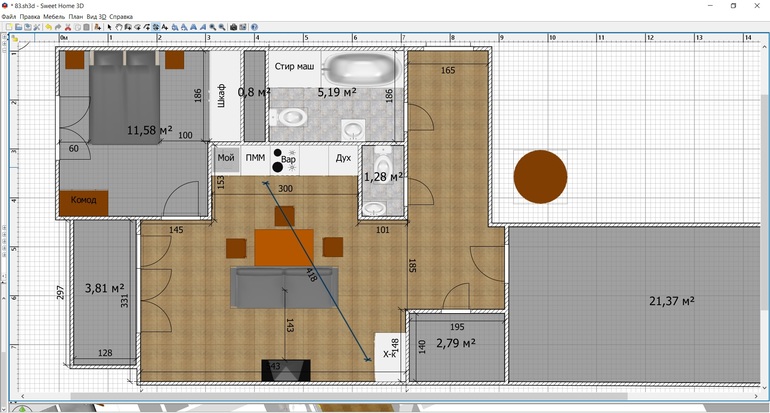The image size is (770, 413).
Task: Click the Create photo camera icon
Action: [233, 27]
